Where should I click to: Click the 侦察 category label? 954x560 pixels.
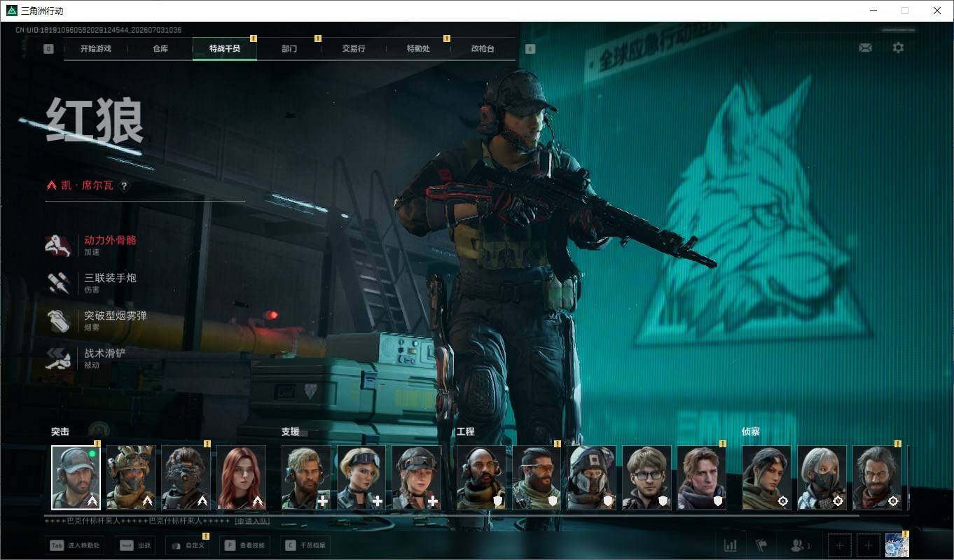tap(751, 432)
